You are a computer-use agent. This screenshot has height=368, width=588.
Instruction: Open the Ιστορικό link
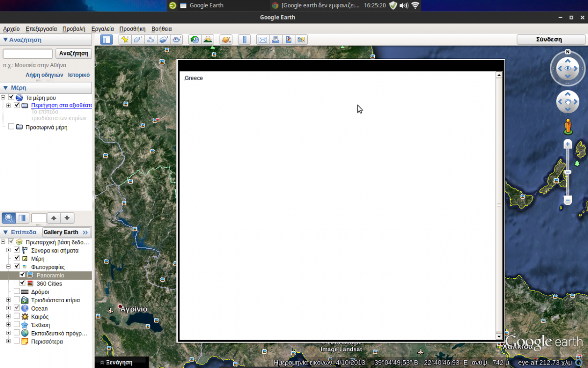coord(79,75)
